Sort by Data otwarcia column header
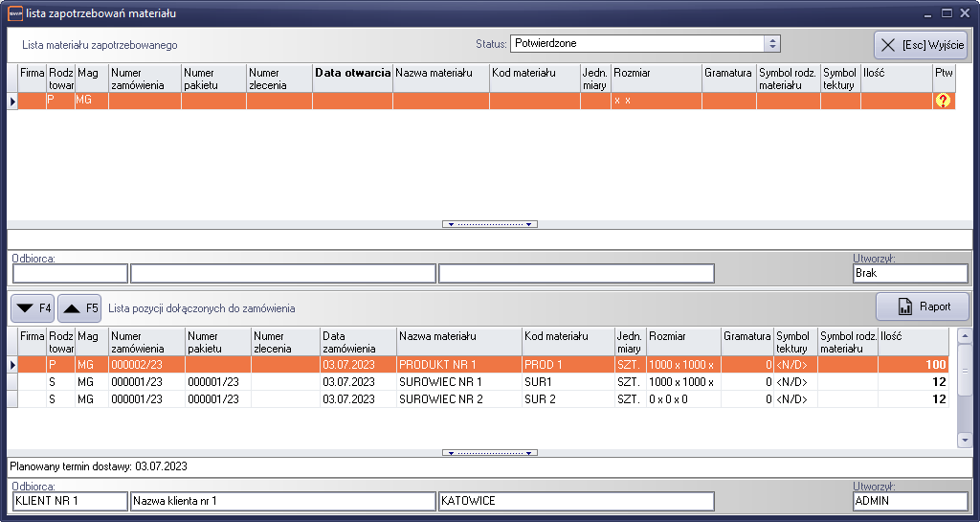 [352, 73]
